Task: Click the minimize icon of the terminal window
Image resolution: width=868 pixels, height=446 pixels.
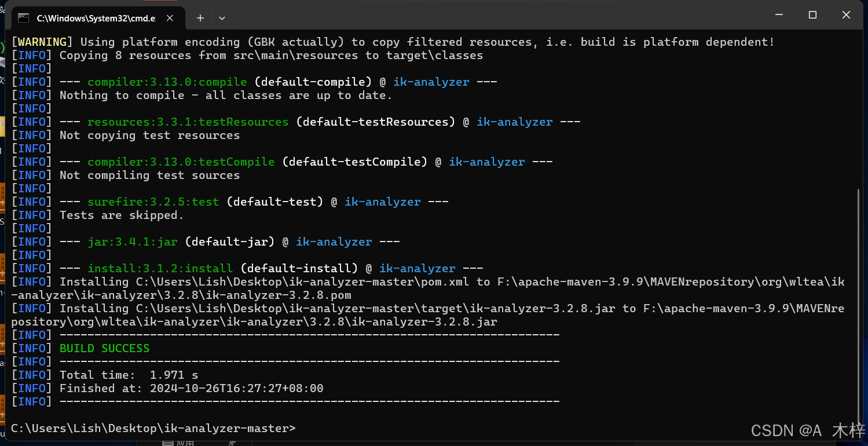Action: point(778,14)
